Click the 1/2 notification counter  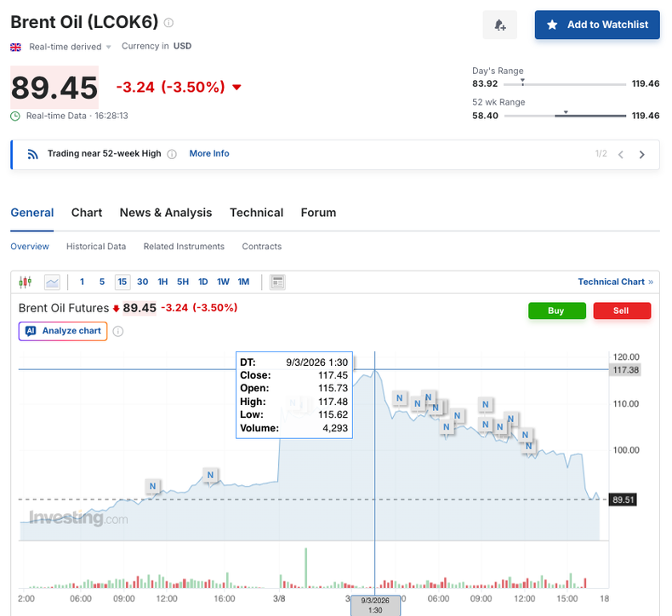pos(601,154)
